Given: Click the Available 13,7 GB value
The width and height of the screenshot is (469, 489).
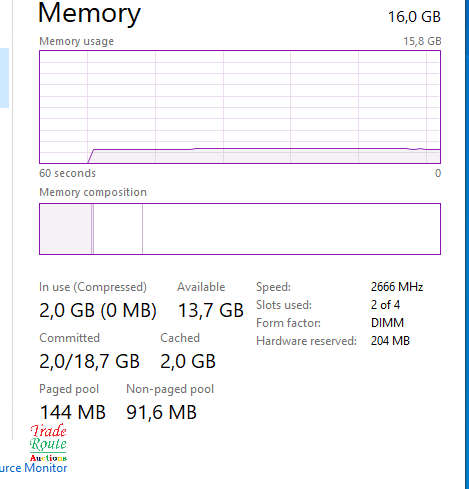Looking at the screenshot, I should [x=211, y=310].
